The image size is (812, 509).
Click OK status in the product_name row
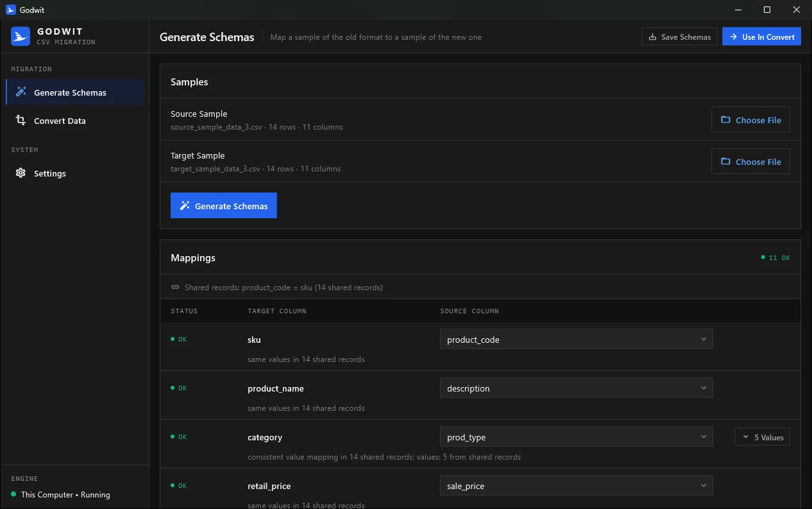pos(179,388)
